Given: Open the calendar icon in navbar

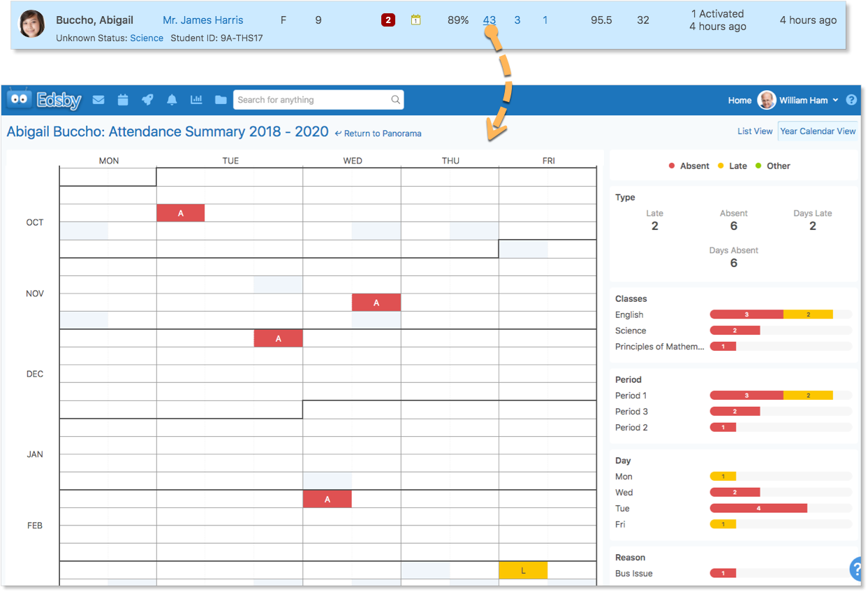Looking at the screenshot, I should [123, 100].
